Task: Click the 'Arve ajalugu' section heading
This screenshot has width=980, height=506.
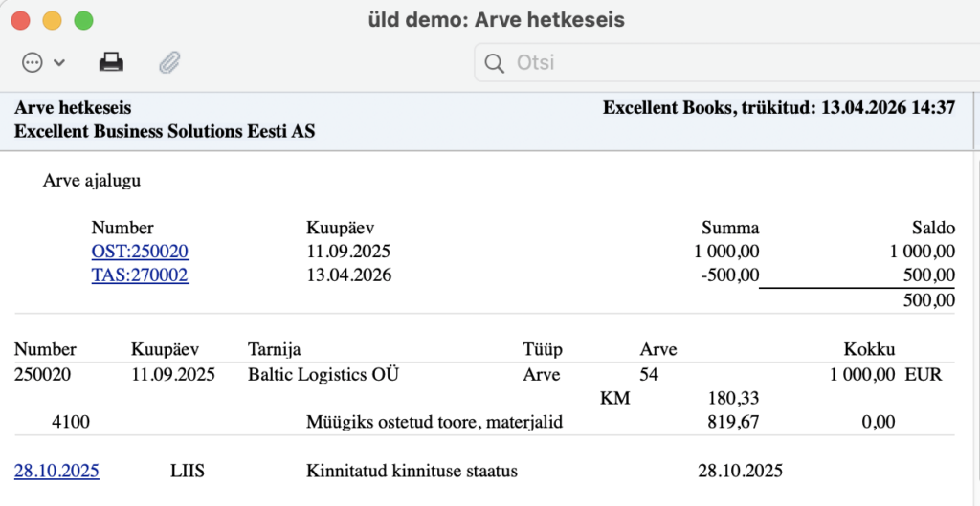Action: (x=93, y=180)
